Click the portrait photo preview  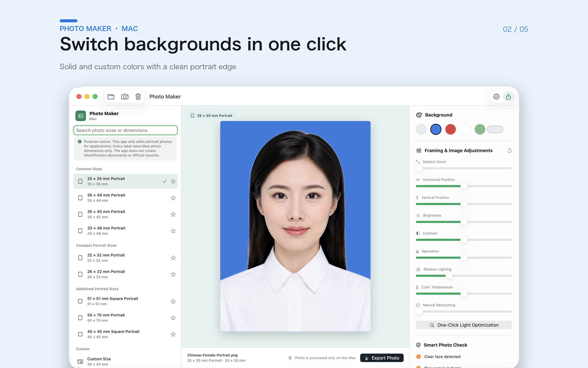point(295,226)
